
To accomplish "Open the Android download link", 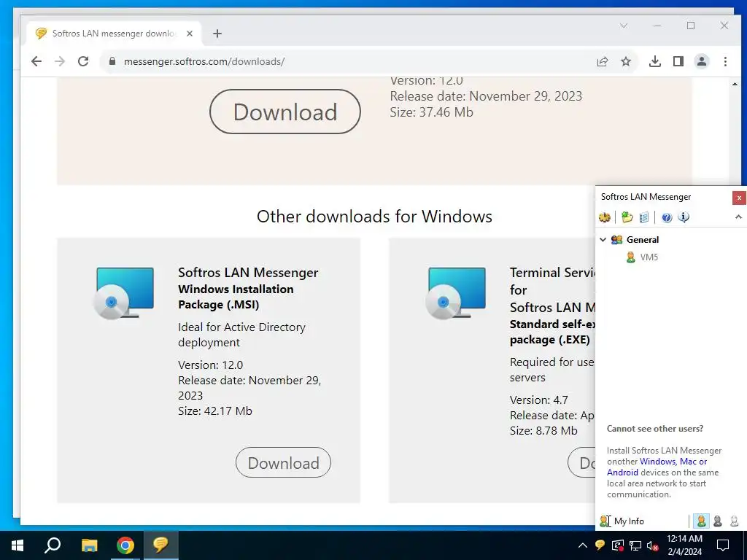I will [622, 472].
